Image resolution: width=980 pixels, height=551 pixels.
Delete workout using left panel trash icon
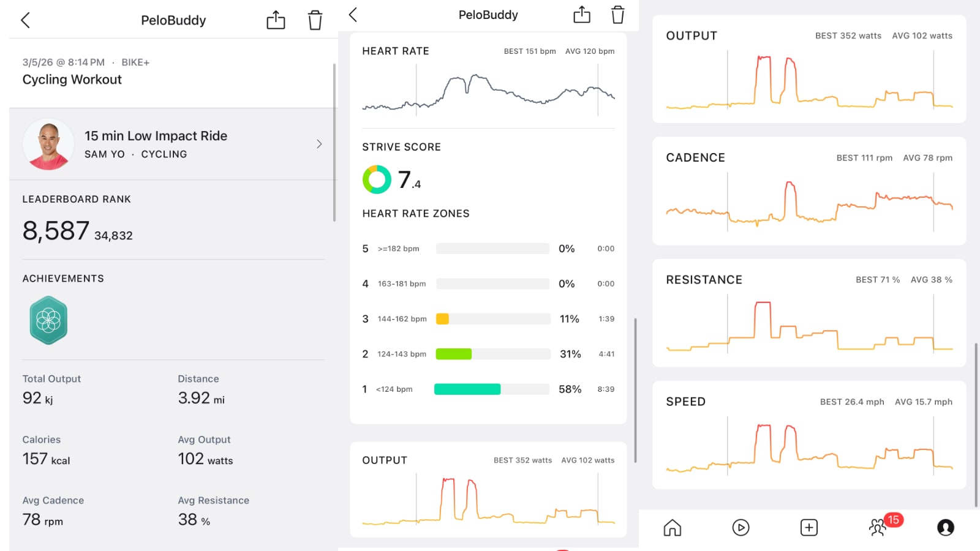[x=315, y=20]
